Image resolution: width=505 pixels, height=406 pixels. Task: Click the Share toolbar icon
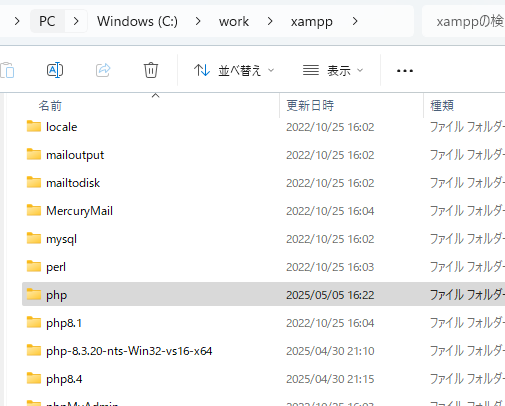tap(103, 70)
